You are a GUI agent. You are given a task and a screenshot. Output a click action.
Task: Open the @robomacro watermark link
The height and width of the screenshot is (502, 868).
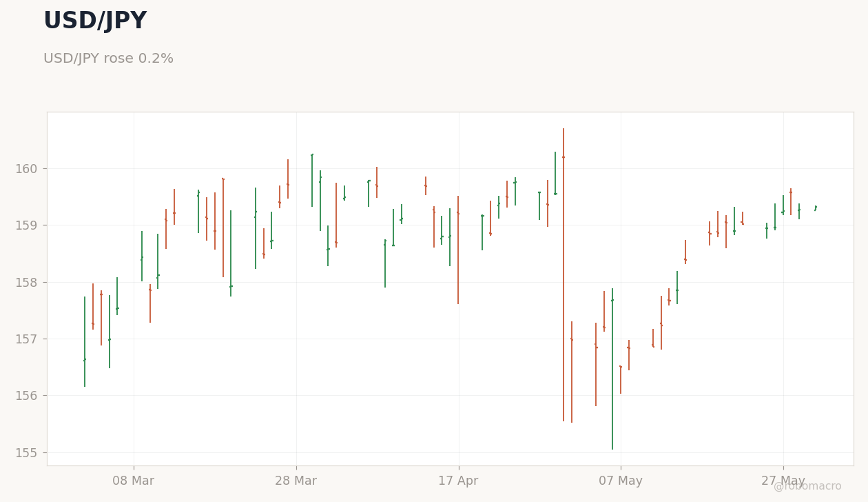(807, 487)
